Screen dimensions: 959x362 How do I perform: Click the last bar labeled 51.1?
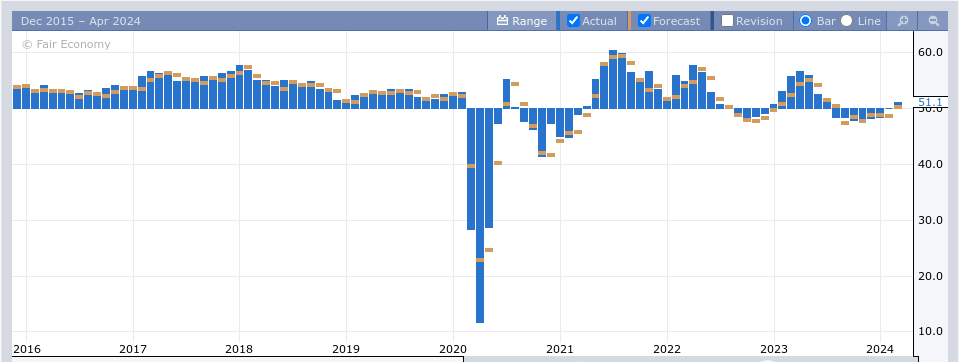point(898,105)
